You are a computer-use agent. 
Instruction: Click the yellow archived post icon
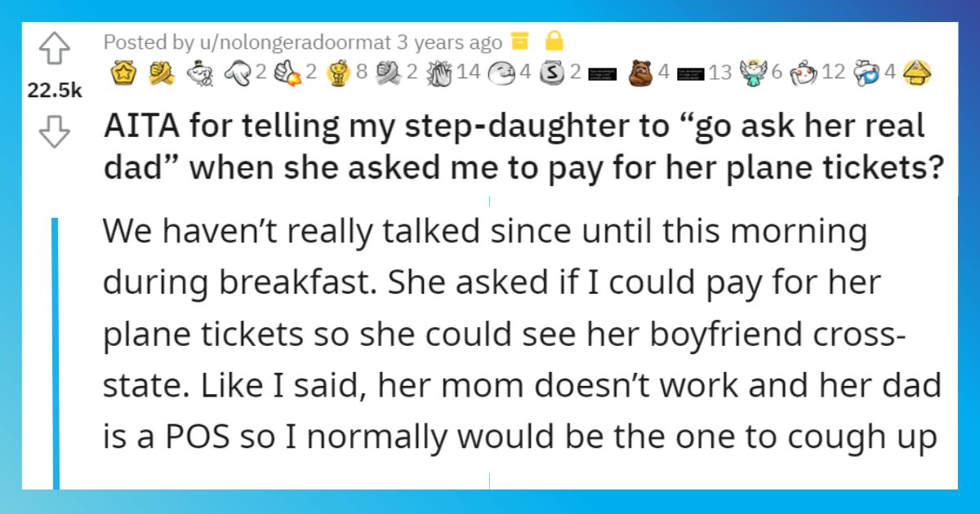516,40
